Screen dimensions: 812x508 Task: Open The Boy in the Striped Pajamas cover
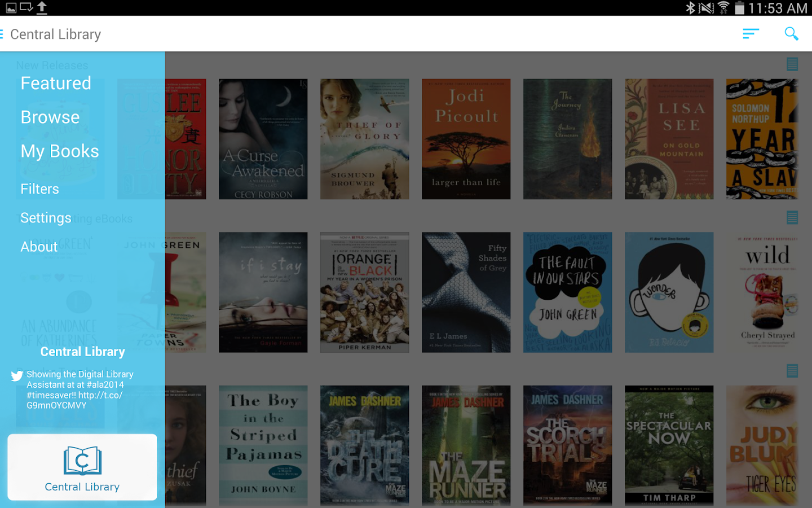click(263, 446)
